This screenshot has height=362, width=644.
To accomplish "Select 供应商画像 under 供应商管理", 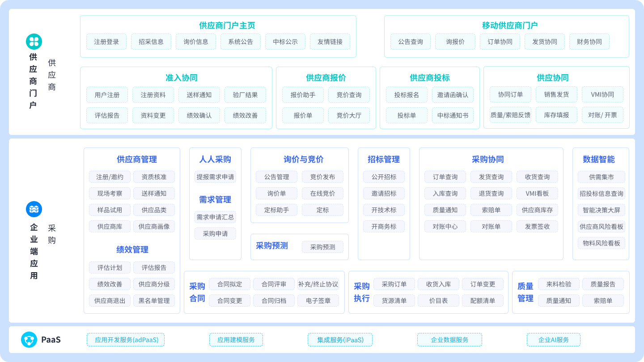I will pyautogui.click(x=154, y=226).
